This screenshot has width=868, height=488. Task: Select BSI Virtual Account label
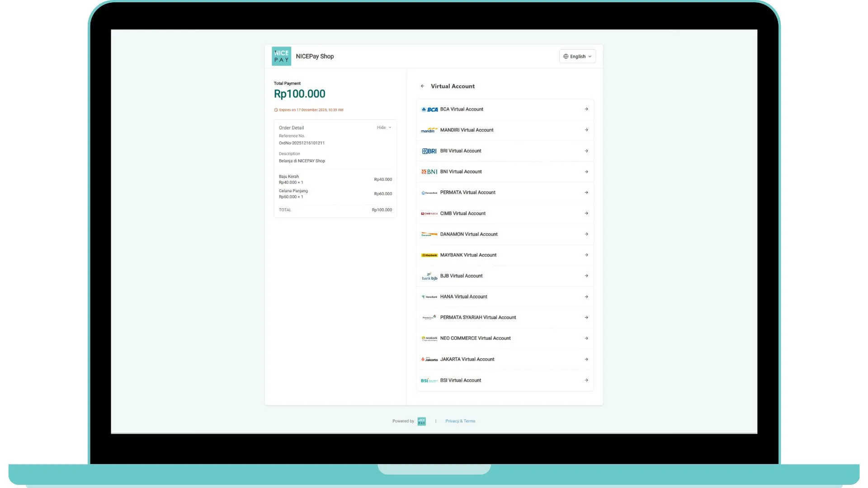[x=460, y=380]
